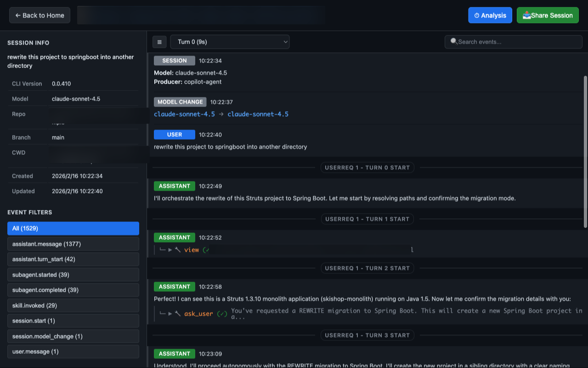Click the 'Perfect! I can see' assistant message
The image size is (588, 368).
coord(362,299)
